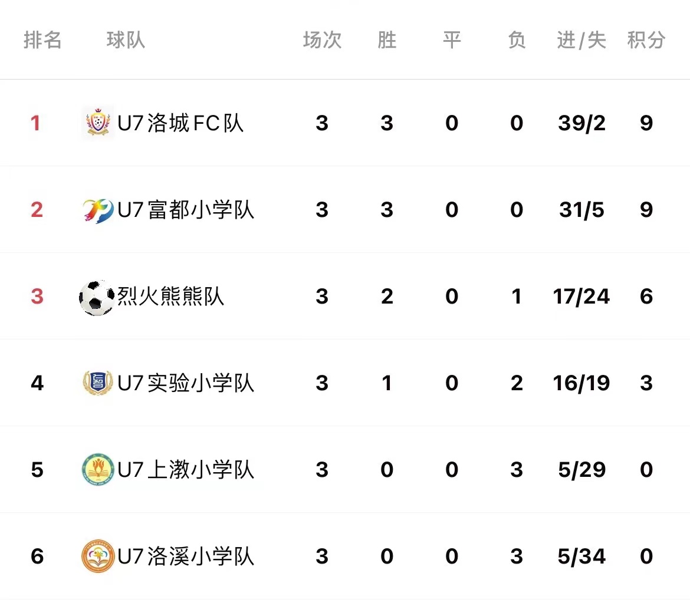The height and width of the screenshot is (616, 690).
Task: Click the 进/失 column header
Action: [581, 40]
